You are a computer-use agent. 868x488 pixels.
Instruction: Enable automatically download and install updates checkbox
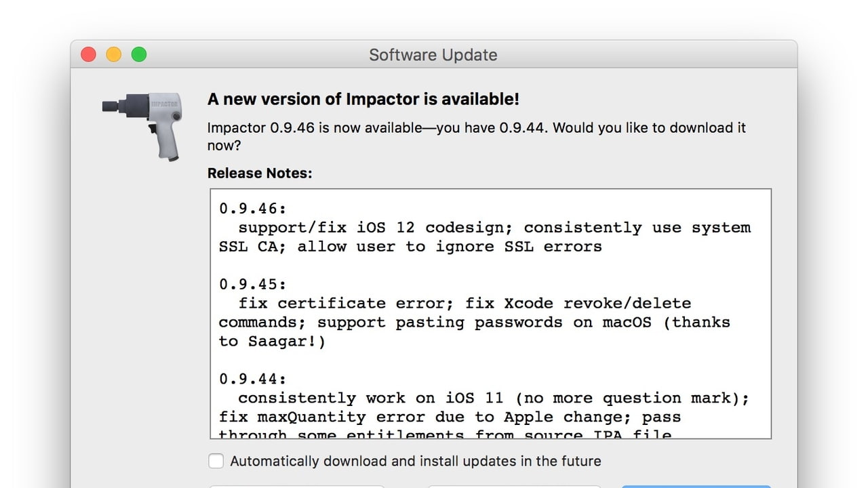[x=216, y=461]
